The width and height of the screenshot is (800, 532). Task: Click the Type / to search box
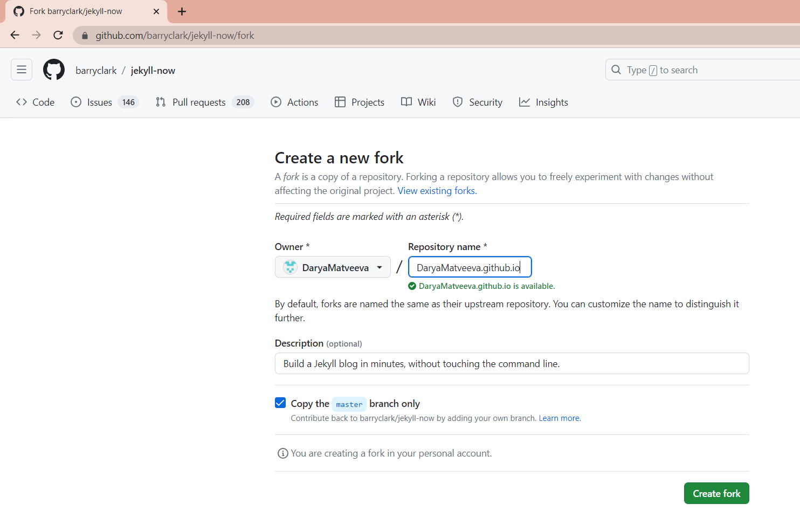coord(702,70)
